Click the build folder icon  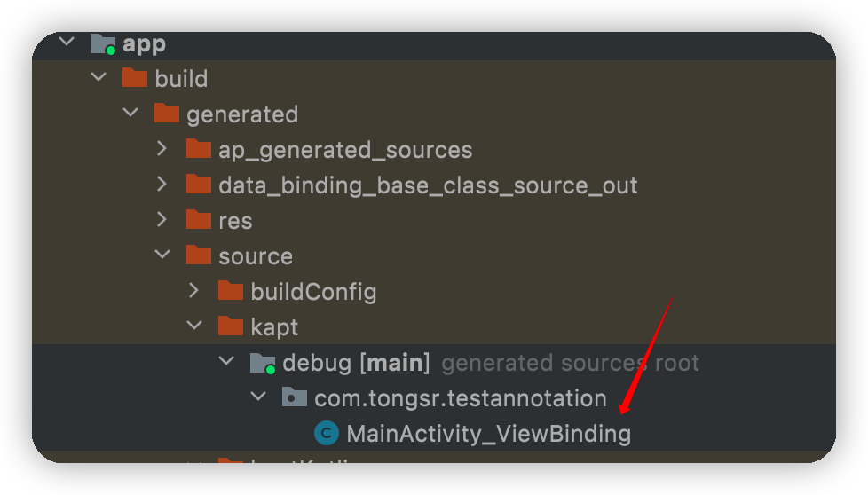[x=135, y=78]
